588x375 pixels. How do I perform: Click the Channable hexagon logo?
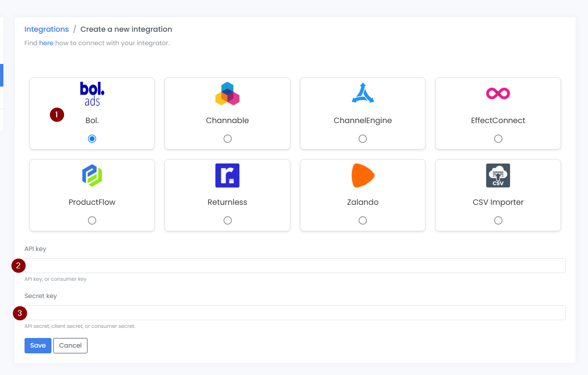coord(227,94)
